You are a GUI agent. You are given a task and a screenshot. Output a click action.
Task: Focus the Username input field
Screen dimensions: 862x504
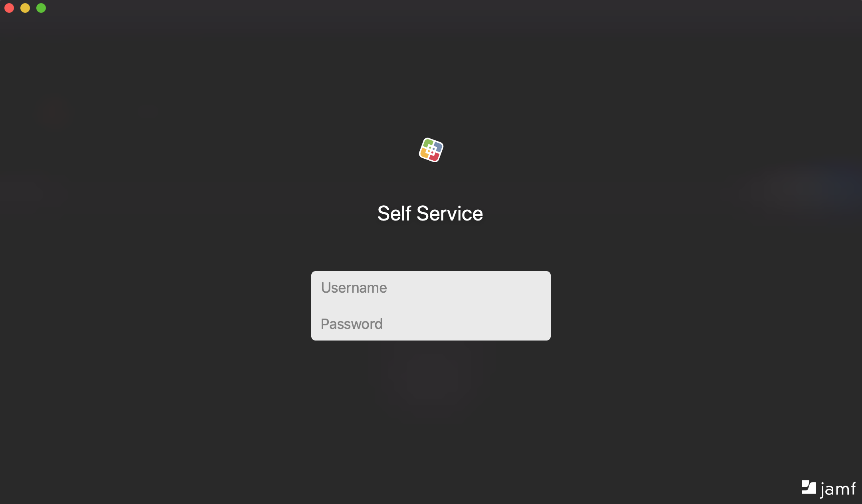[431, 288]
